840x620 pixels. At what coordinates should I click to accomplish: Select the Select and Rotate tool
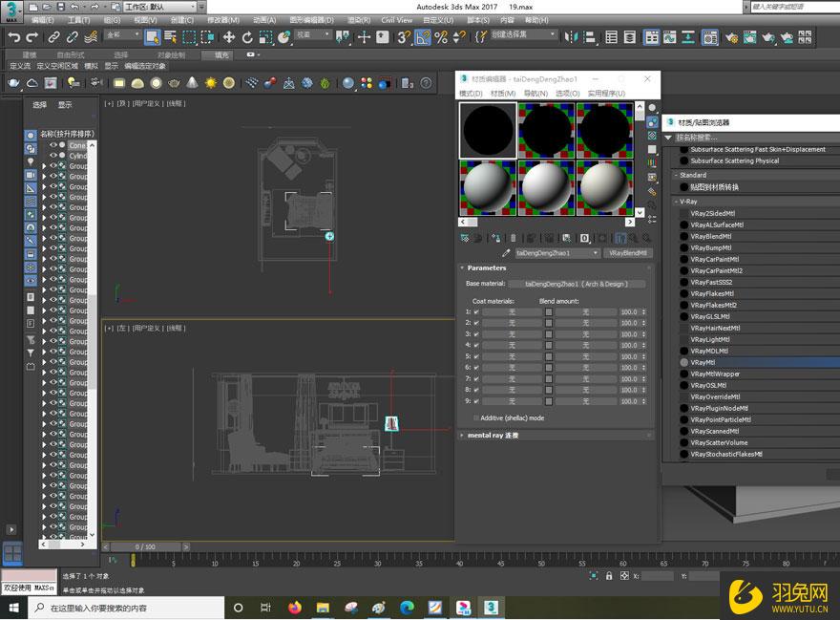pos(247,38)
